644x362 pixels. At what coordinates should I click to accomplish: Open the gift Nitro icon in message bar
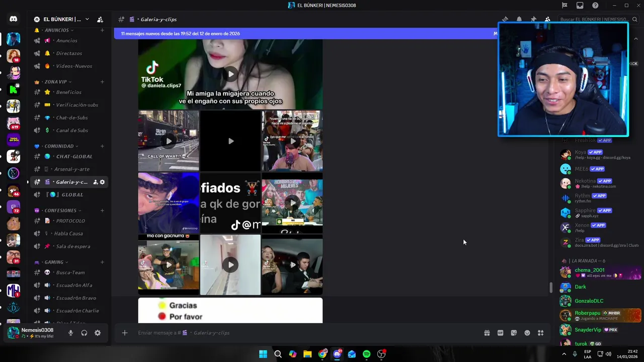coord(487,333)
